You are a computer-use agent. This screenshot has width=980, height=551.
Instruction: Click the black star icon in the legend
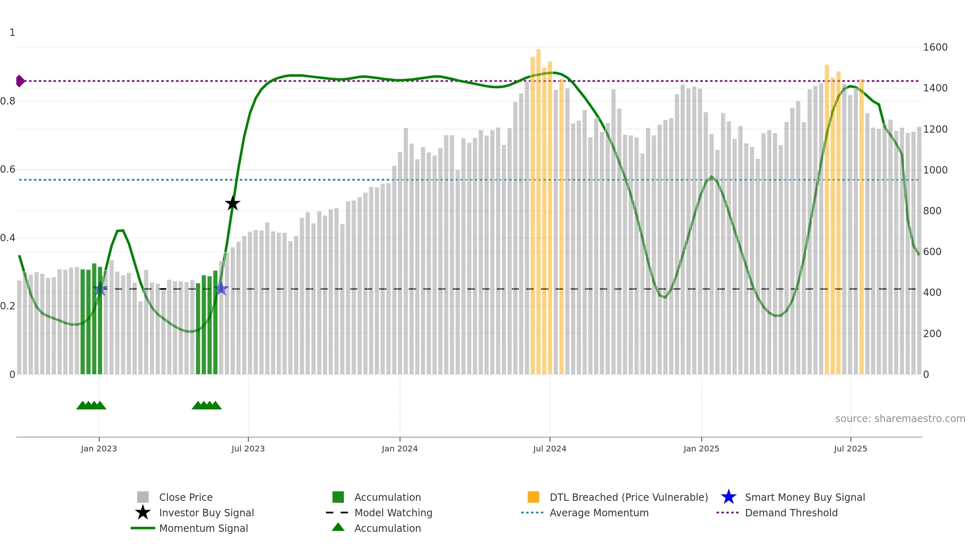click(143, 513)
